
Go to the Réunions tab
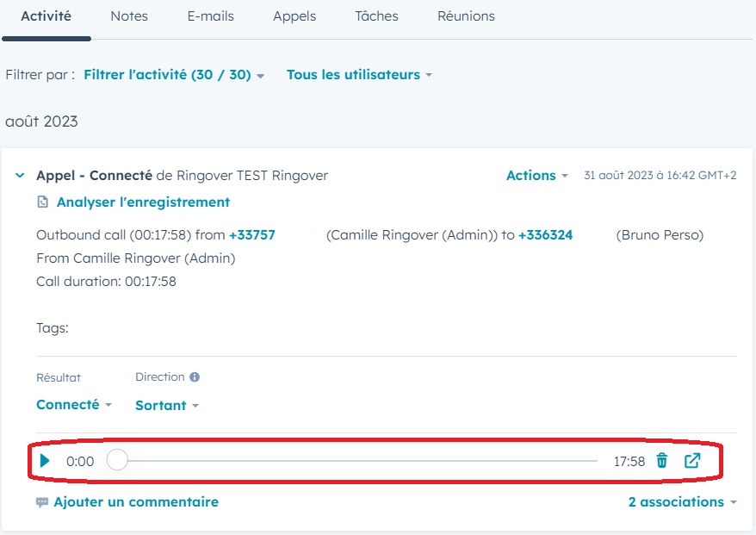(x=466, y=16)
